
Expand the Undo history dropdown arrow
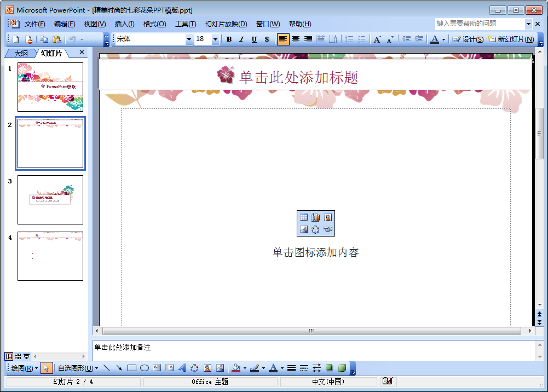pyautogui.click(x=82, y=39)
